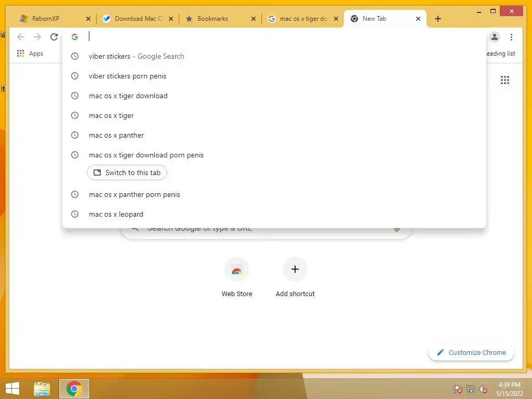This screenshot has width=532, height=399.
Task: Select suggestion 'mac os x tiger download'
Action: click(x=274, y=96)
